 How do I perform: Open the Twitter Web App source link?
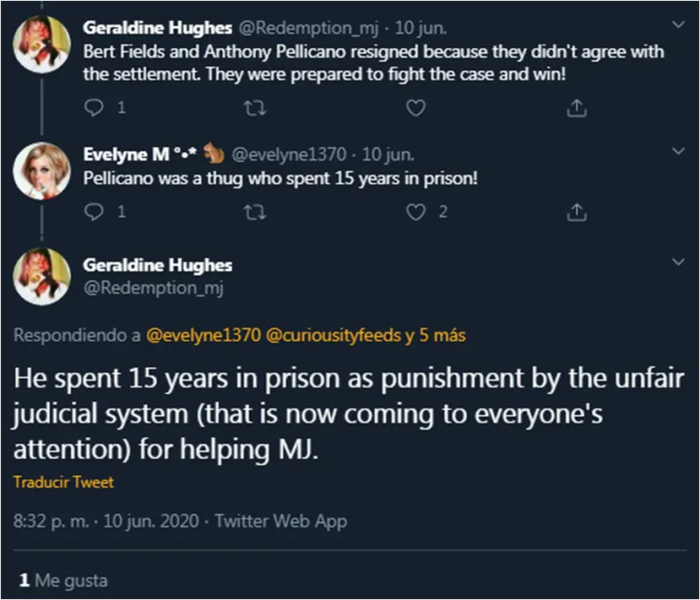click(x=280, y=522)
